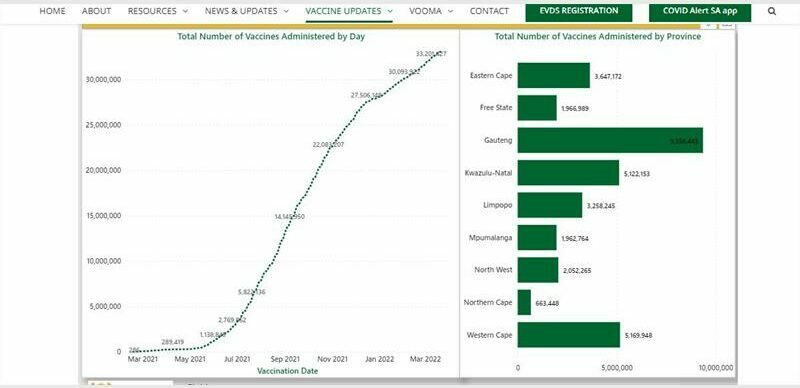Expand the Resources menu chevron

tap(185, 11)
